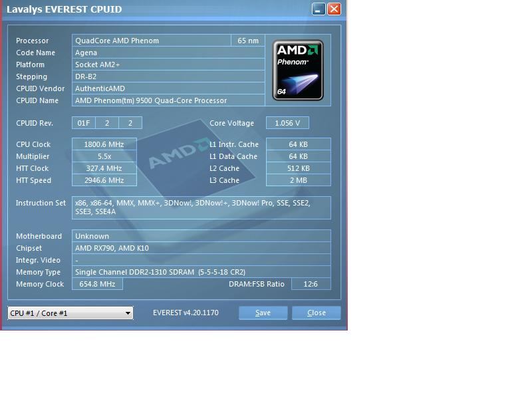Minimize the EVEREST CPUID window
This screenshot has height=399, width=532.
tap(319, 9)
